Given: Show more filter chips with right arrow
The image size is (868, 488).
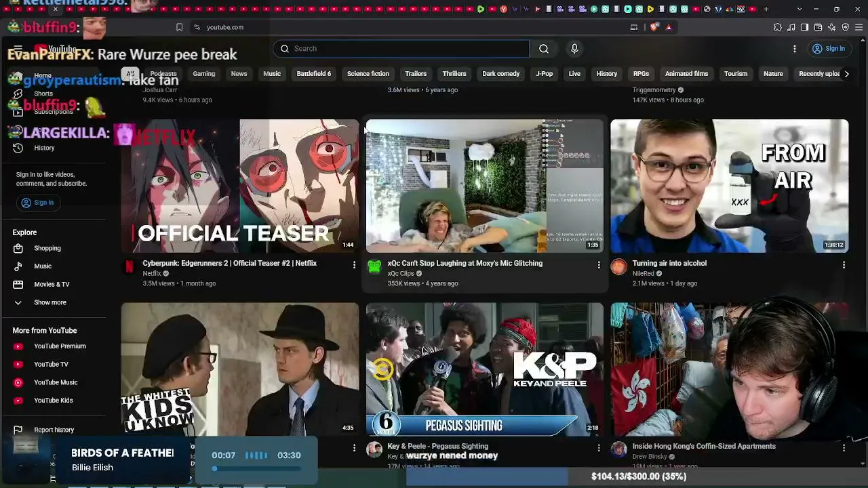Looking at the screenshot, I should point(846,74).
